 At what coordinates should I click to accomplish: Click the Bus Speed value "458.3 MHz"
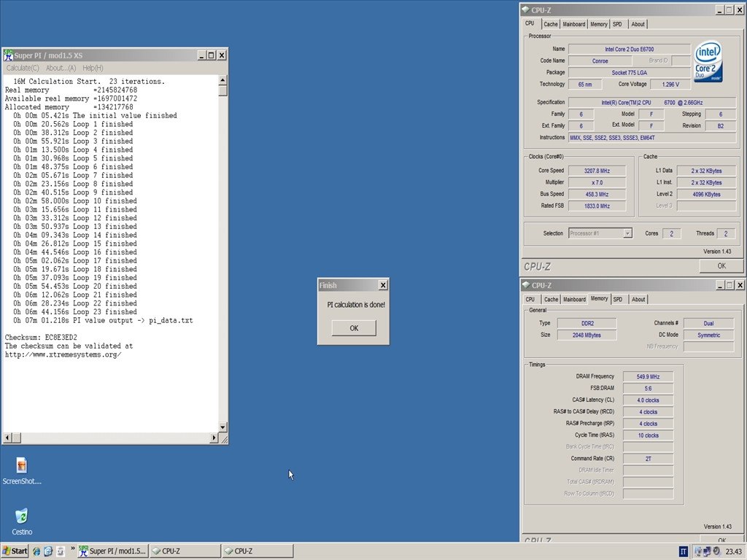pyautogui.click(x=597, y=194)
